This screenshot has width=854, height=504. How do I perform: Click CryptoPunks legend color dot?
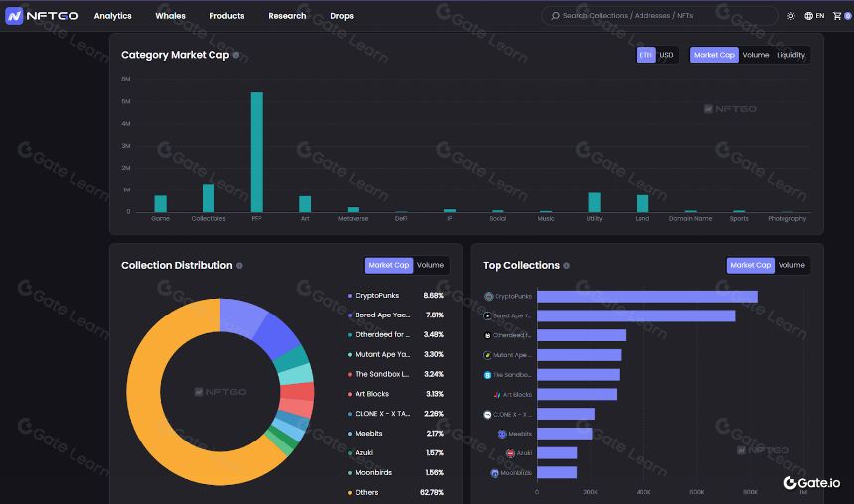(350, 296)
